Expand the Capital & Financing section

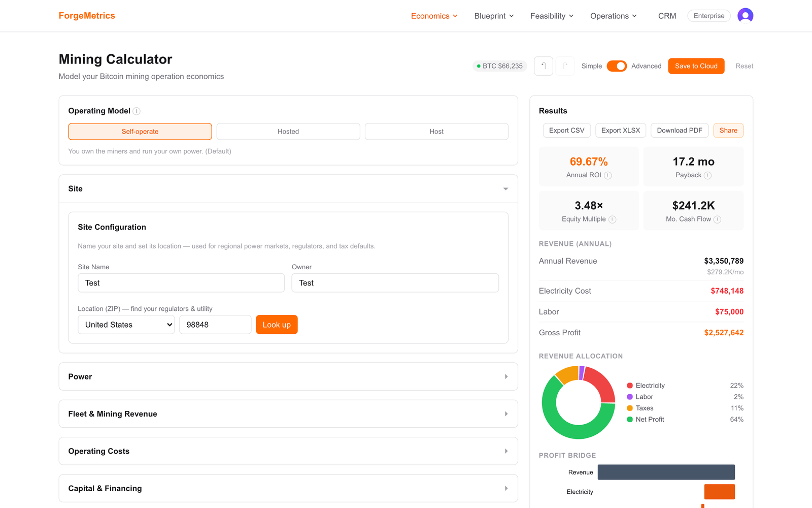click(288, 488)
